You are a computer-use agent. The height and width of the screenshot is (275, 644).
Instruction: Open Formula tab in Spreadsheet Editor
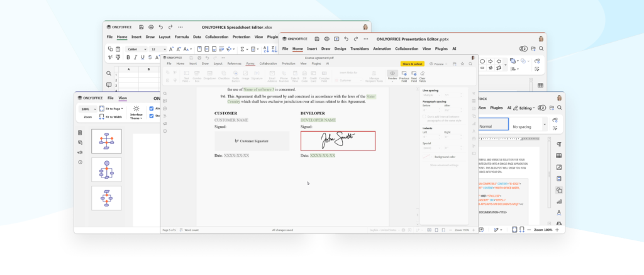pos(182,37)
